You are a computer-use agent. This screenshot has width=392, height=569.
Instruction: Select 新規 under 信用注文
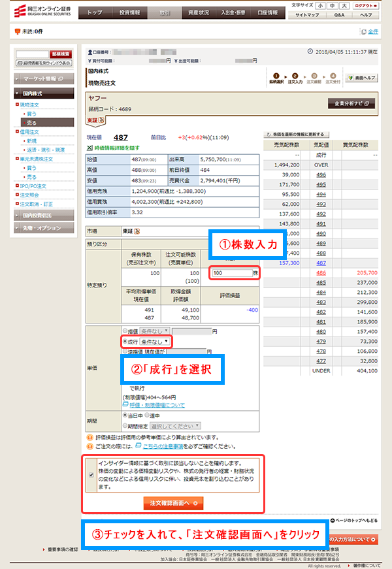pos(31,141)
